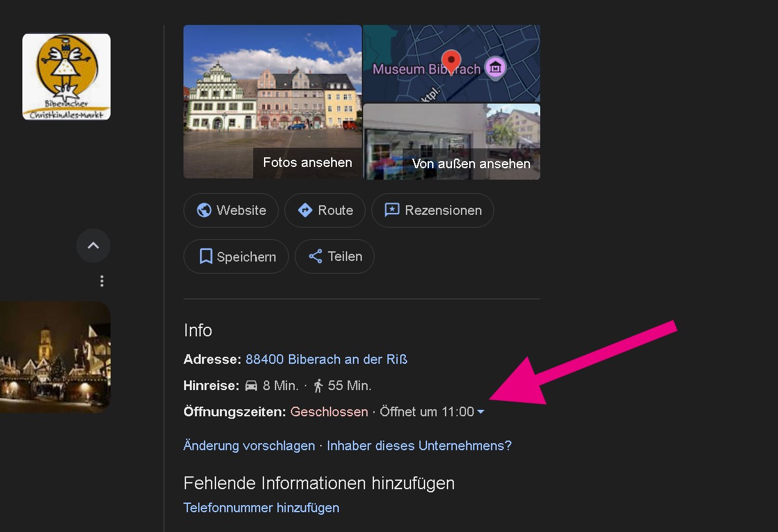Open Von außen ansehen street view
778x532 pixels.
coord(451,141)
